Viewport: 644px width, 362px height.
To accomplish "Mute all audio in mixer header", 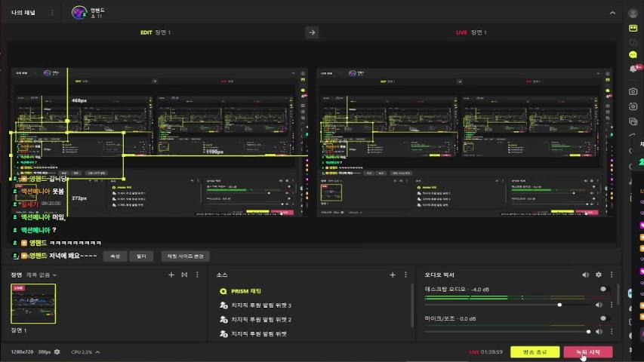I will [x=585, y=275].
